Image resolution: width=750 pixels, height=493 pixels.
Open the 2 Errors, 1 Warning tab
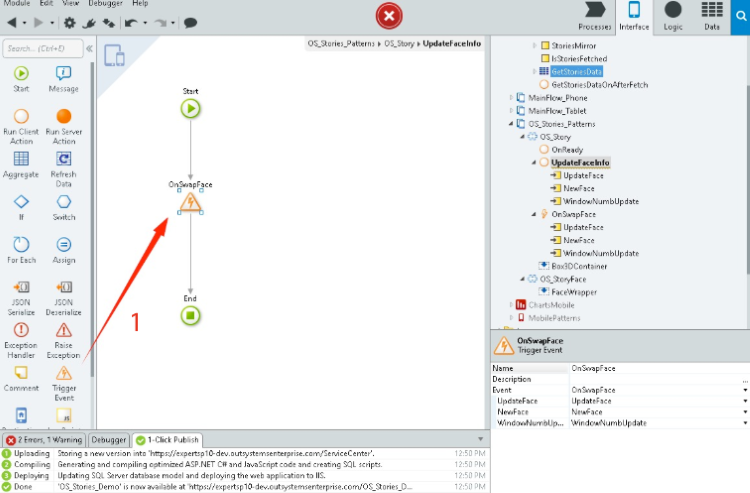pos(44,440)
